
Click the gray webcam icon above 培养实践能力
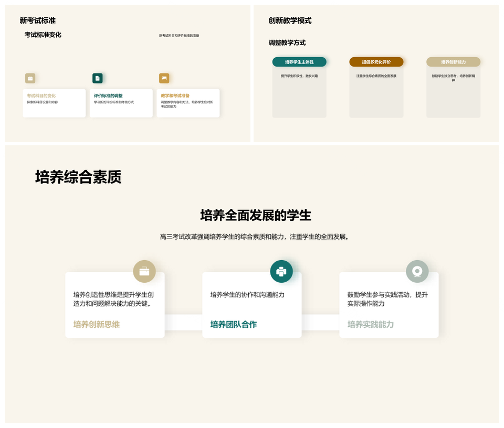[417, 271]
